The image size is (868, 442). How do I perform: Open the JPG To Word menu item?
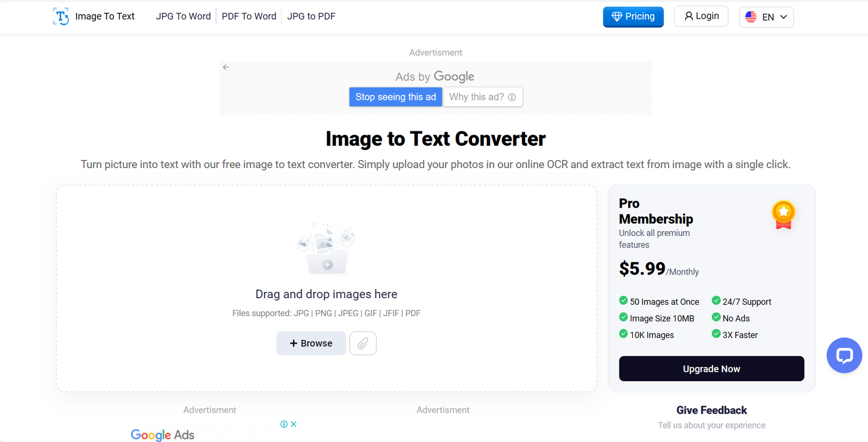click(x=183, y=16)
